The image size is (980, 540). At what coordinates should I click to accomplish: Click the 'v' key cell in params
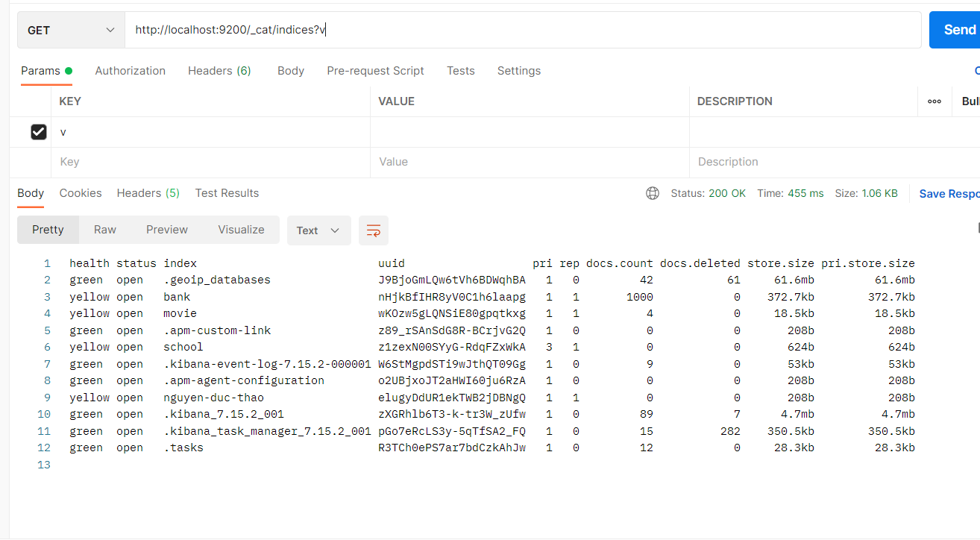(x=211, y=132)
